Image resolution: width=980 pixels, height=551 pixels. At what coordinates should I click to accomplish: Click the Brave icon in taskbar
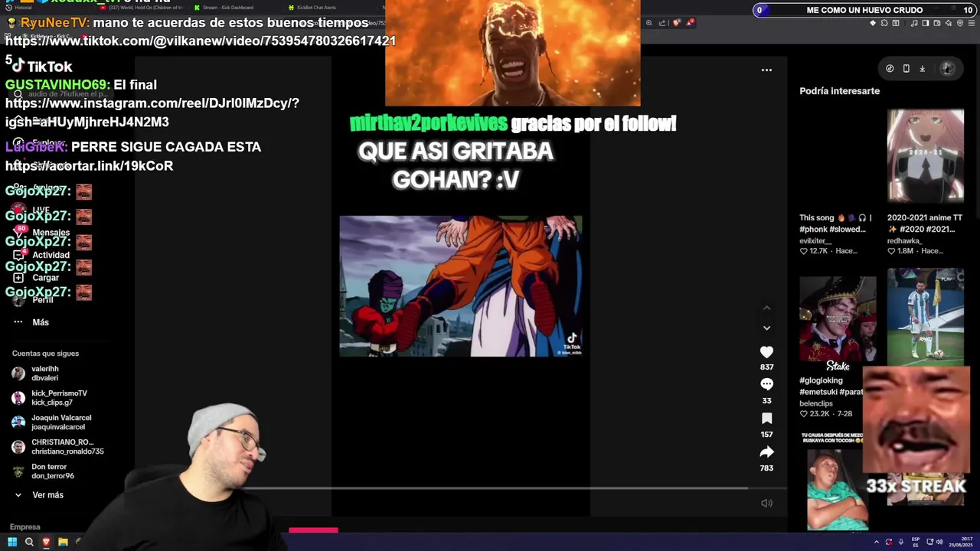tap(46, 542)
